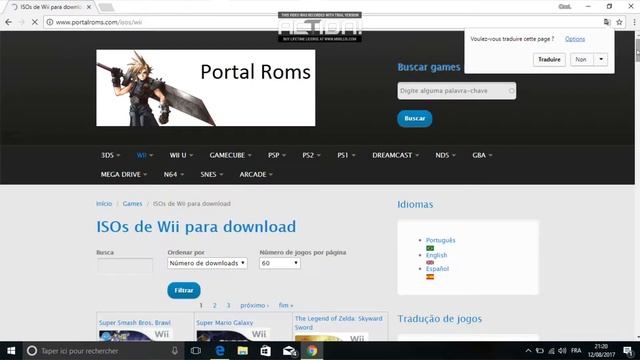The height and width of the screenshot is (360, 640).
Task: Open the N64 dropdown menu
Action: [173, 174]
